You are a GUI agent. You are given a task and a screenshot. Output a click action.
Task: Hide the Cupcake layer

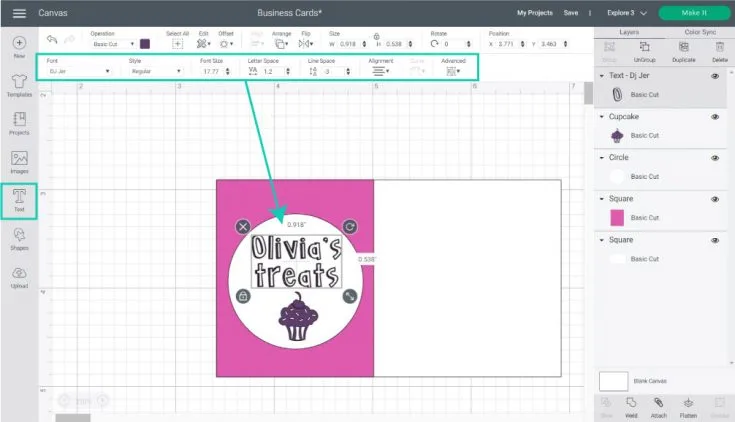click(715, 117)
